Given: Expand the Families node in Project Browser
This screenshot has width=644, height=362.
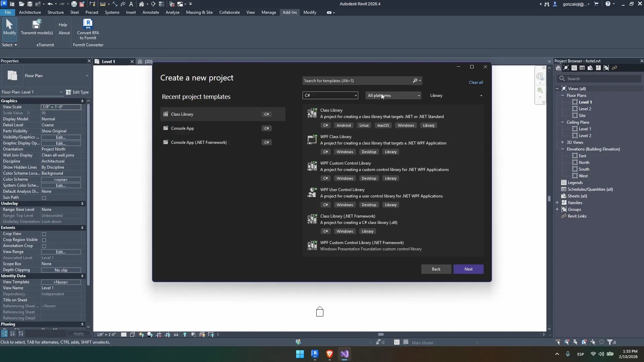Looking at the screenshot, I should tap(557, 203).
